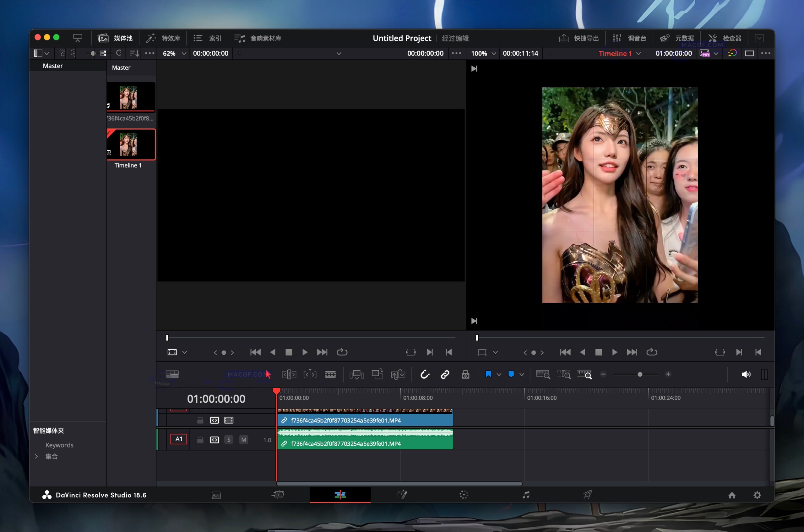Click the flag marker icon in toolbar
The width and height of the screenshot is (804, 532).
coord(488,374)
